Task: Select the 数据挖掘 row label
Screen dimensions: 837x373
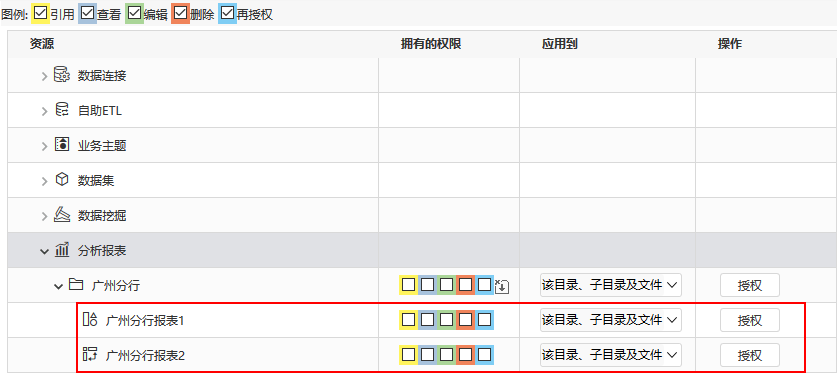Action: click(102, 216)
